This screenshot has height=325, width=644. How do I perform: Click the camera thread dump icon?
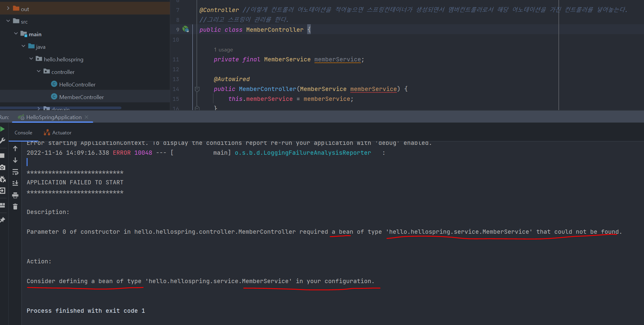coord(2,168)
